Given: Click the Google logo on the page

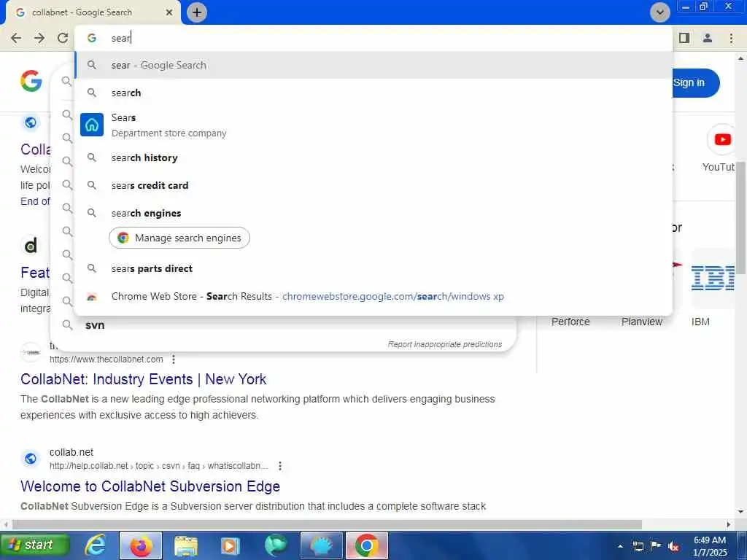Looking at the screenshot, I should coord(31,81).
